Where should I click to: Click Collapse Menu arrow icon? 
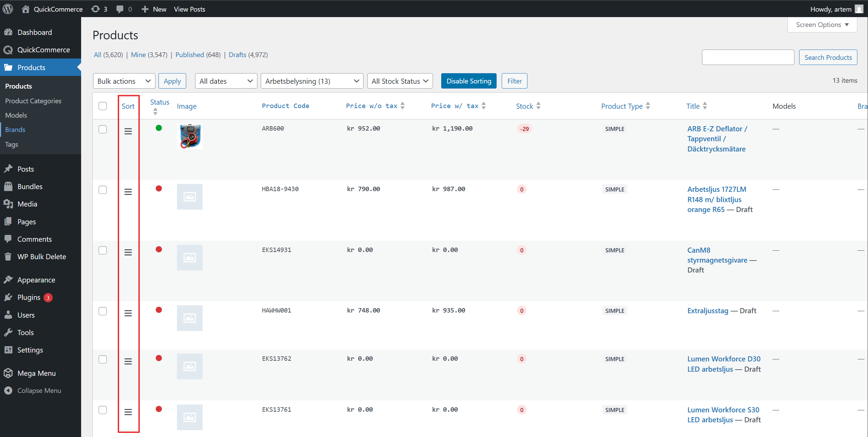(x=8, y=390)
